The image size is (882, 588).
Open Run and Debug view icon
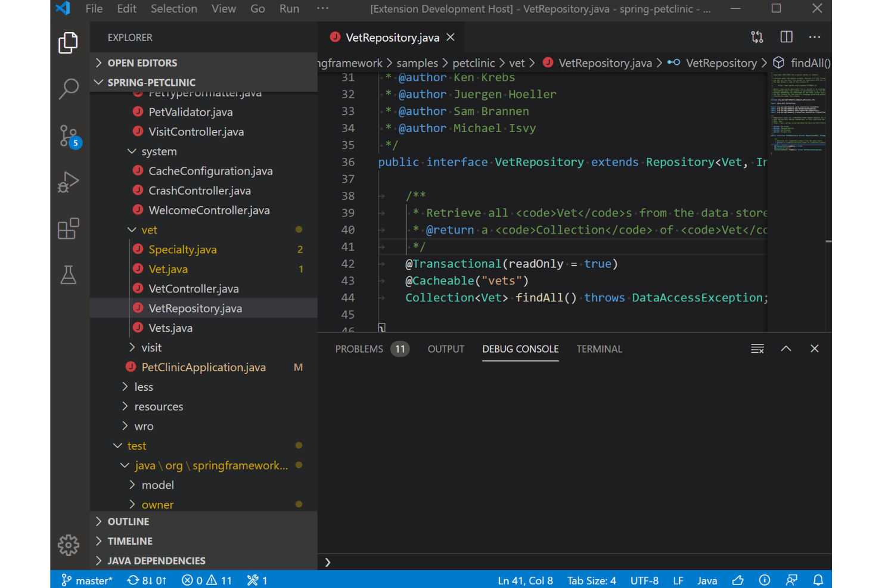click(x=69, y=182)
